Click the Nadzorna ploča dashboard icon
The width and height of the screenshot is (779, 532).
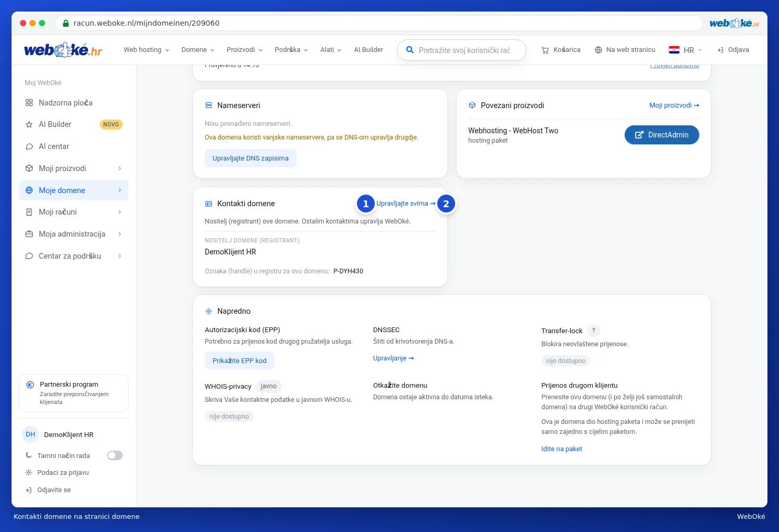29,103
